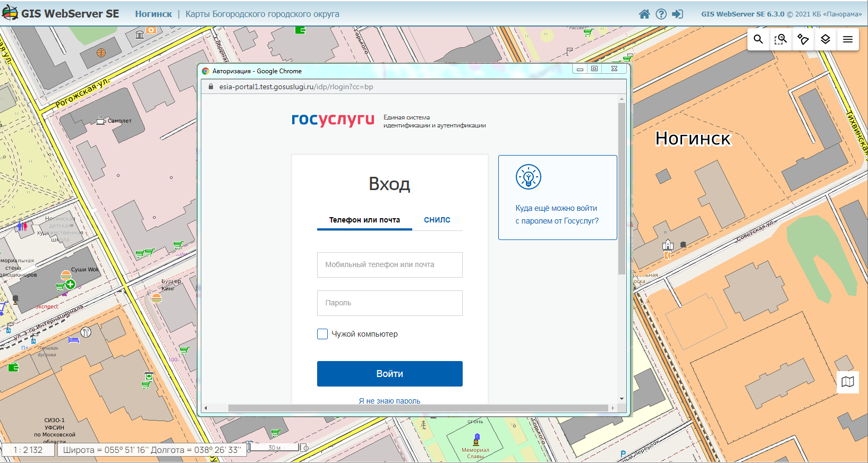This screenshot has width=868, height=463.
Task: Select the map objects shapes tool
Action: [803, 39]
